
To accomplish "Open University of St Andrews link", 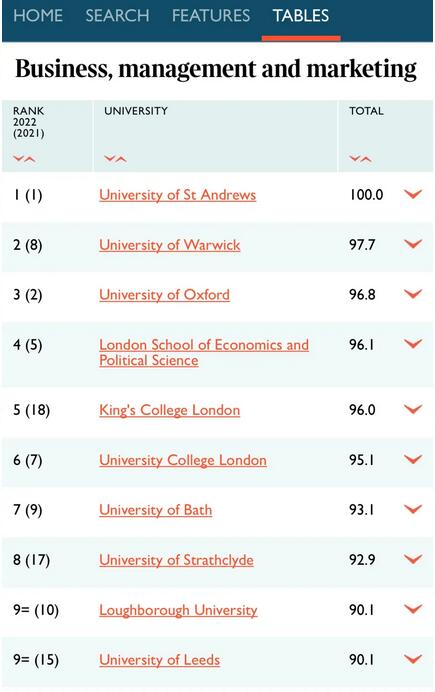I will pyautogui.click(x=177, y=195).
